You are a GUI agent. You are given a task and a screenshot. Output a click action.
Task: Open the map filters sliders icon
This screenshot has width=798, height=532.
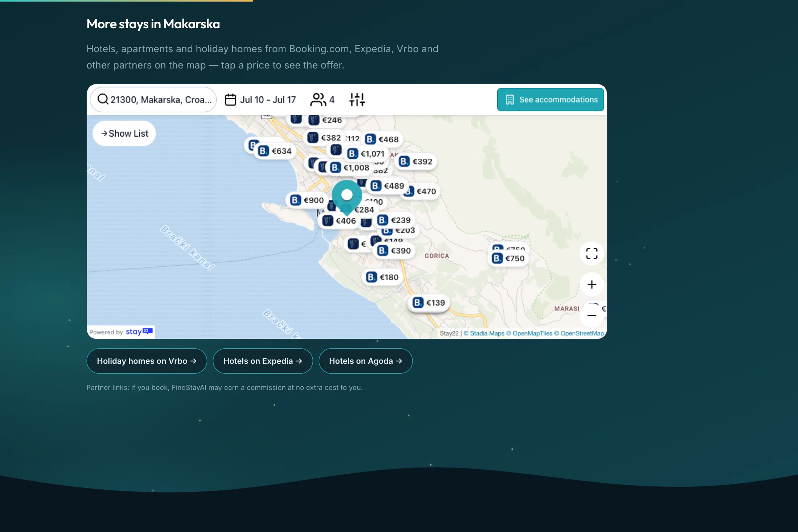click(357, 100)
